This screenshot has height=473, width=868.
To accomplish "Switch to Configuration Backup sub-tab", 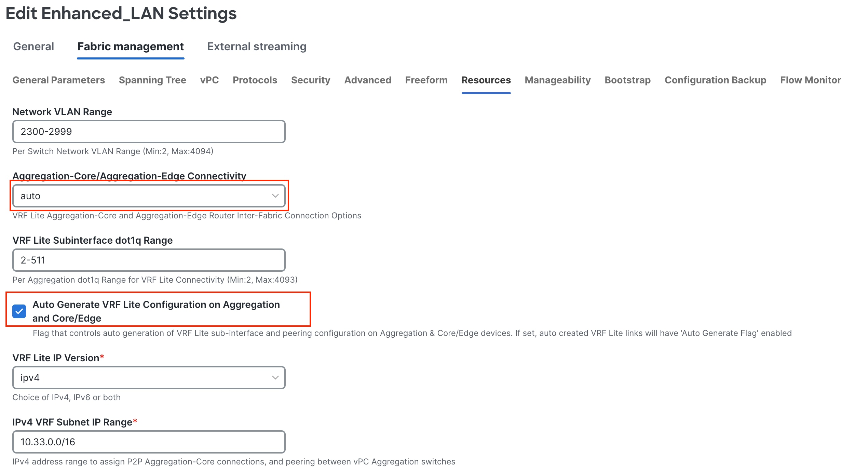I will 715,80.
